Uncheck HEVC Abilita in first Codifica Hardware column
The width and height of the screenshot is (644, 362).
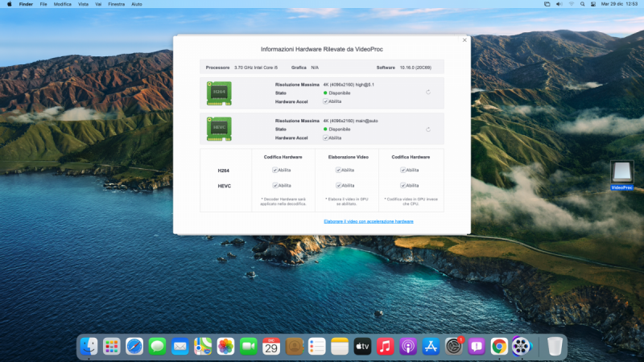[275, 185]
